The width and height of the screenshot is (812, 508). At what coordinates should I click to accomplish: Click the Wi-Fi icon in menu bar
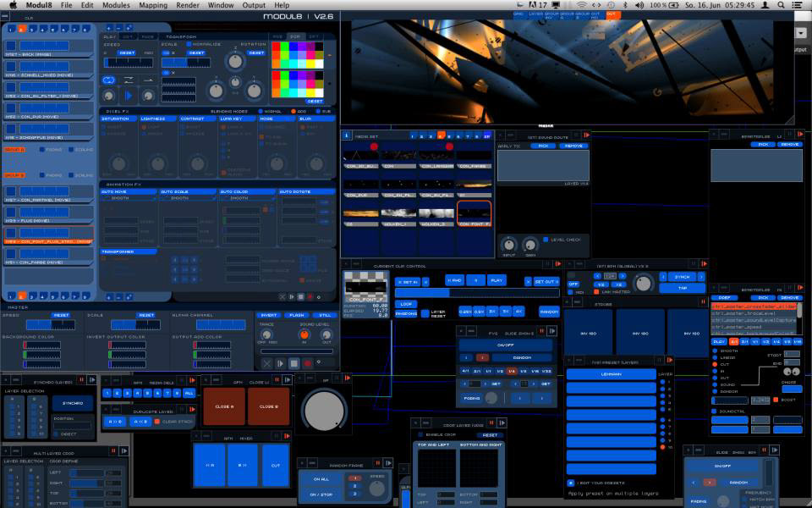582,5
